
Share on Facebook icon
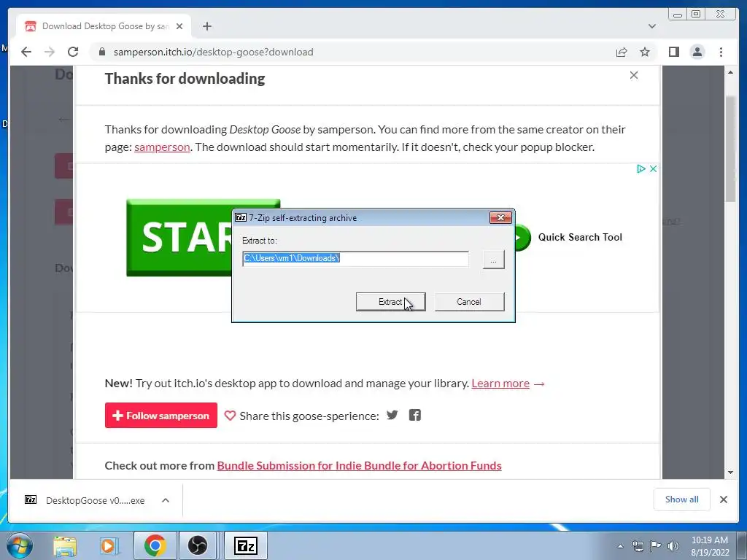tap(414, 415)
